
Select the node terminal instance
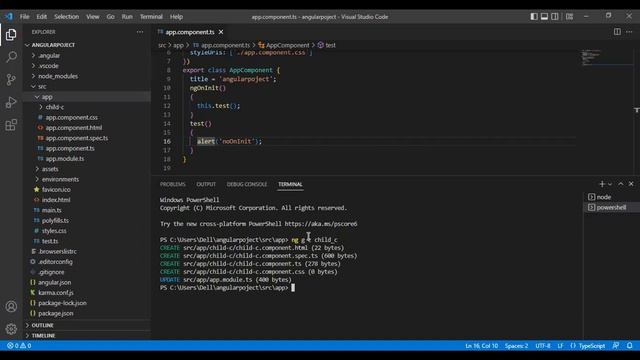point(611,197)
